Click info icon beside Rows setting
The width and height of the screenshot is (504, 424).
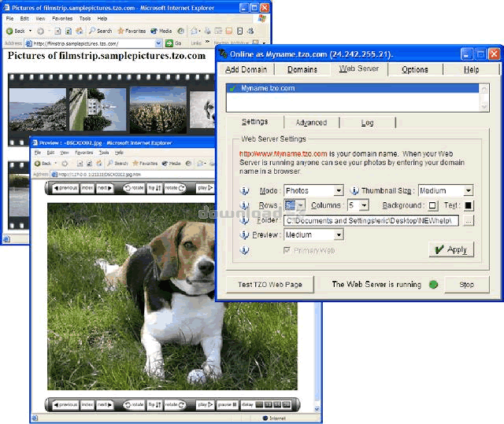[x=244, y=205]
